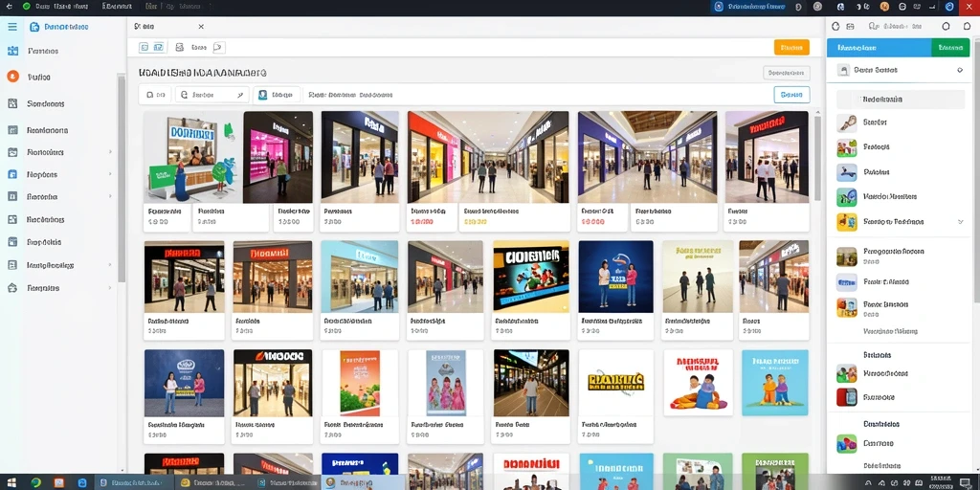Expand the last sidebar item with an arrow
The height and width of the screenshot is (490, 980).
(110, 288)
